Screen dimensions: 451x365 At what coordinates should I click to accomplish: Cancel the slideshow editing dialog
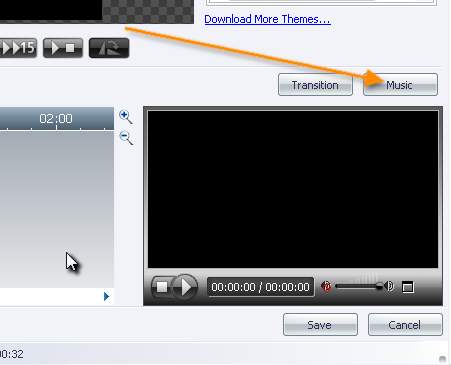coord(405,325)
